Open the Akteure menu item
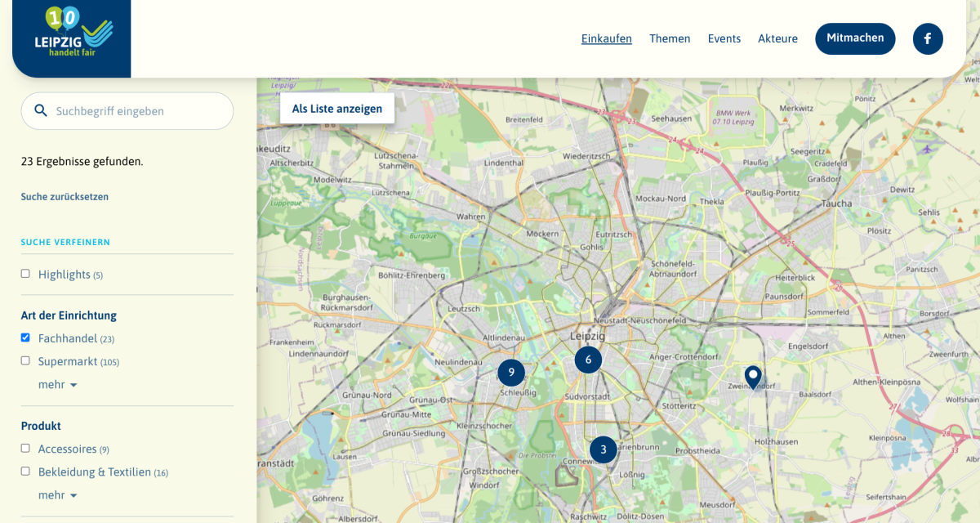The height and width of the screenshot is (523, 980). click(x=777, y=38)
